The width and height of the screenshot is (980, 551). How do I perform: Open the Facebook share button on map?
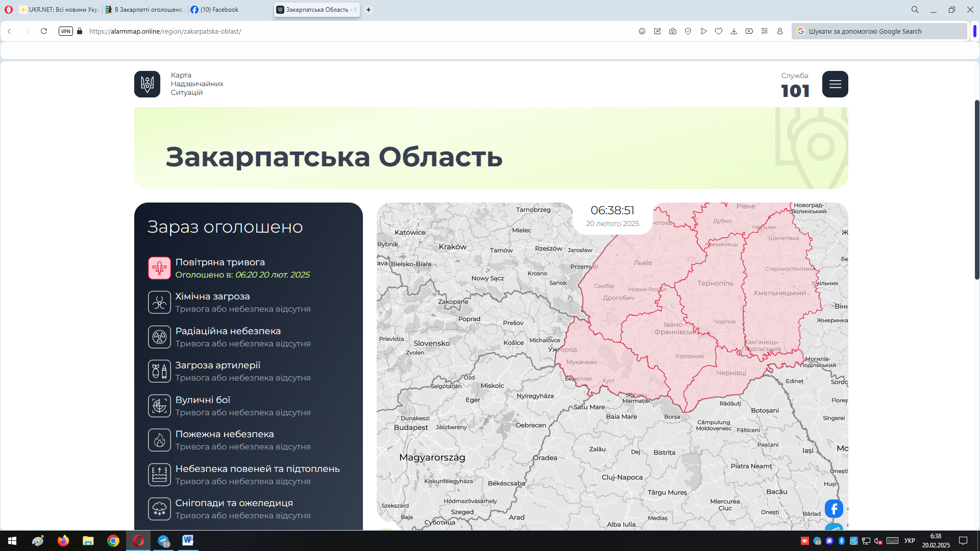(x=834, y=509)
